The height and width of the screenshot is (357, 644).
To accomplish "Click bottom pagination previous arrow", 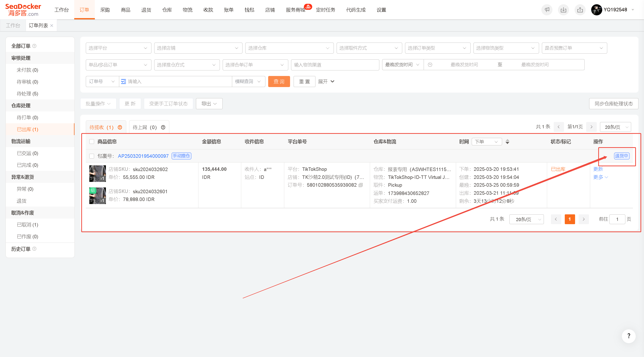I will (x=556, y=219).
